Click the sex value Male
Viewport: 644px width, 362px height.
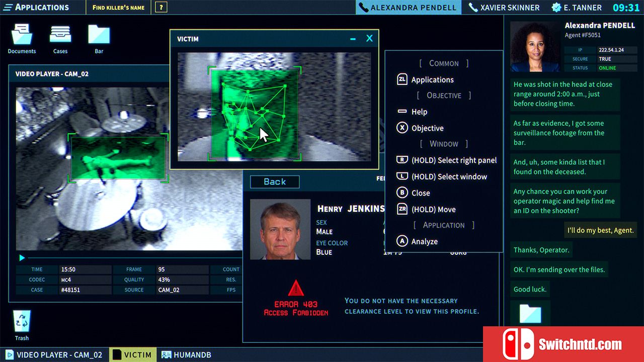[325, 232]
